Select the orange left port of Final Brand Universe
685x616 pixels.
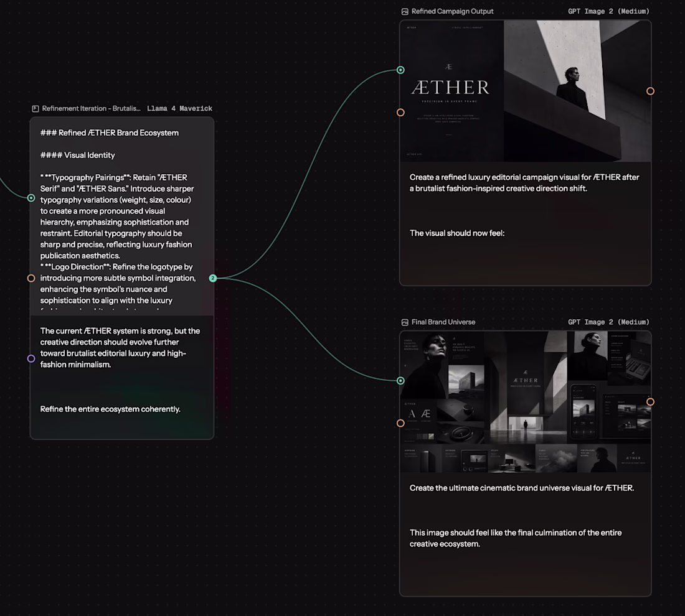tap(400, 423)
